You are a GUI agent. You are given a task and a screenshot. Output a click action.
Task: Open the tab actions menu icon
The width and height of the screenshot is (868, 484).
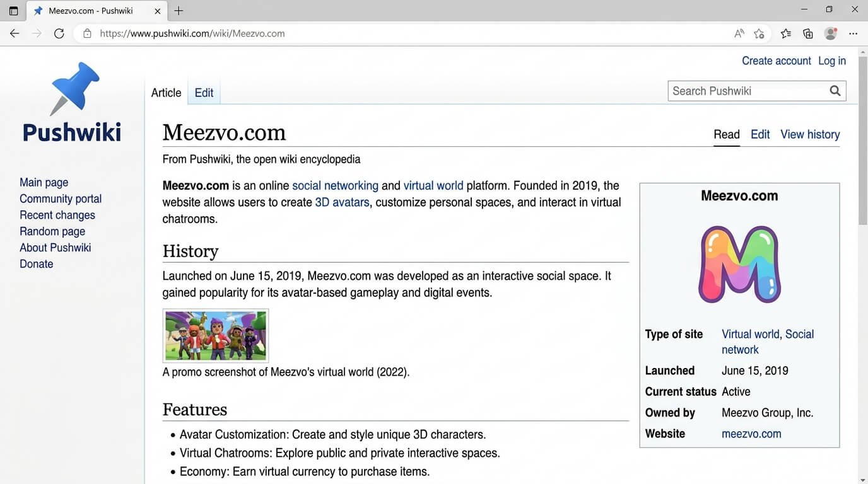pos(13,11)
